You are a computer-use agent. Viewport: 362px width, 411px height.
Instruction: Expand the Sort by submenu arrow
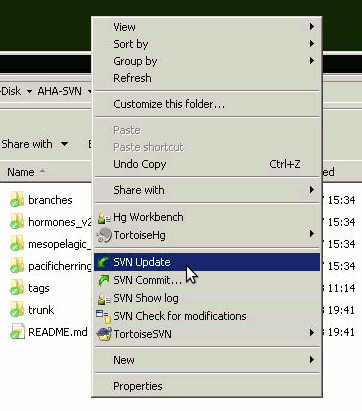click(312, 43)
